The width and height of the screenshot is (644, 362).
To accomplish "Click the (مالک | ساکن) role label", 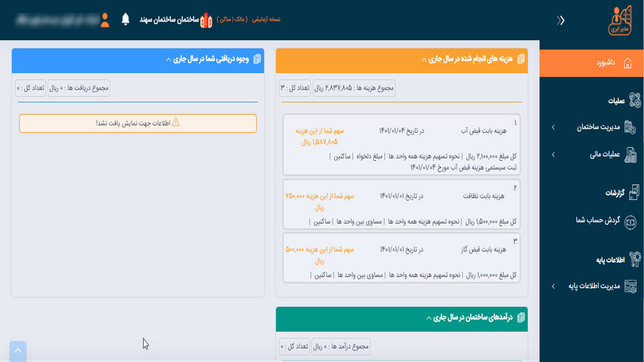I will coord(232,19).
